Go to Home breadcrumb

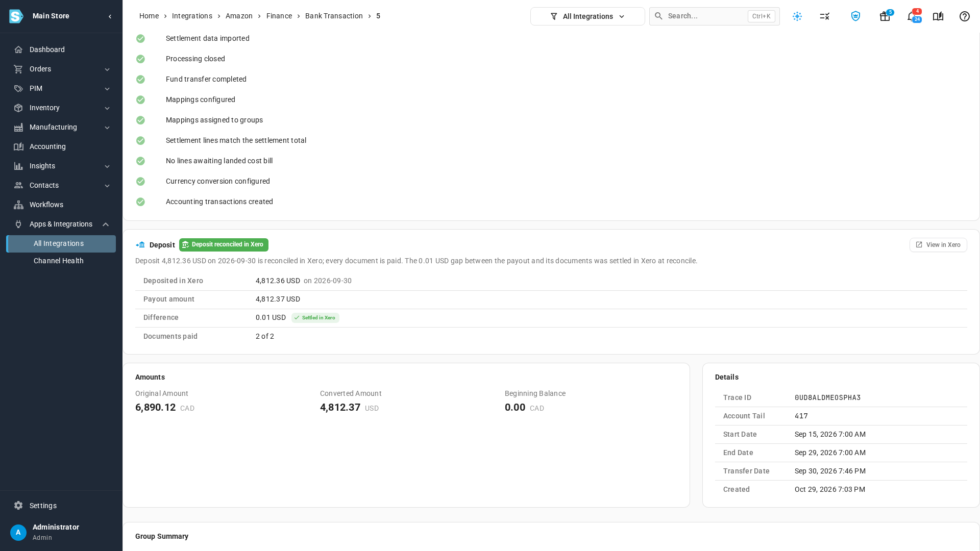click(149, 16)
